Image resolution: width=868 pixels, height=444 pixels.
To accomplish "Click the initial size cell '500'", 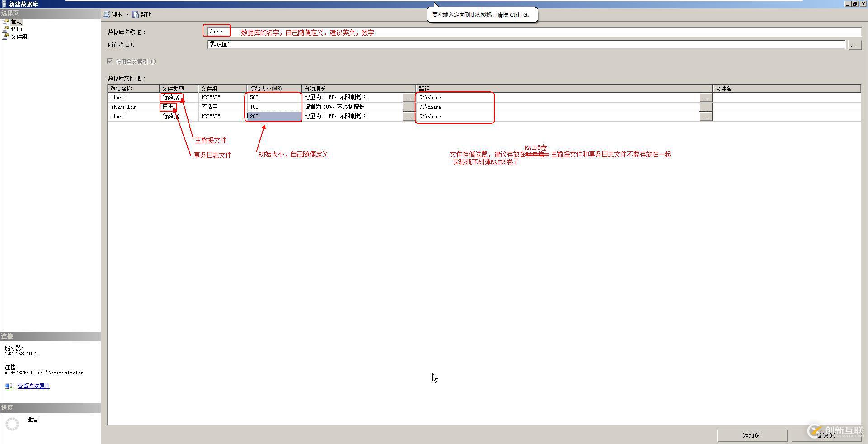I will coord(274,98).
